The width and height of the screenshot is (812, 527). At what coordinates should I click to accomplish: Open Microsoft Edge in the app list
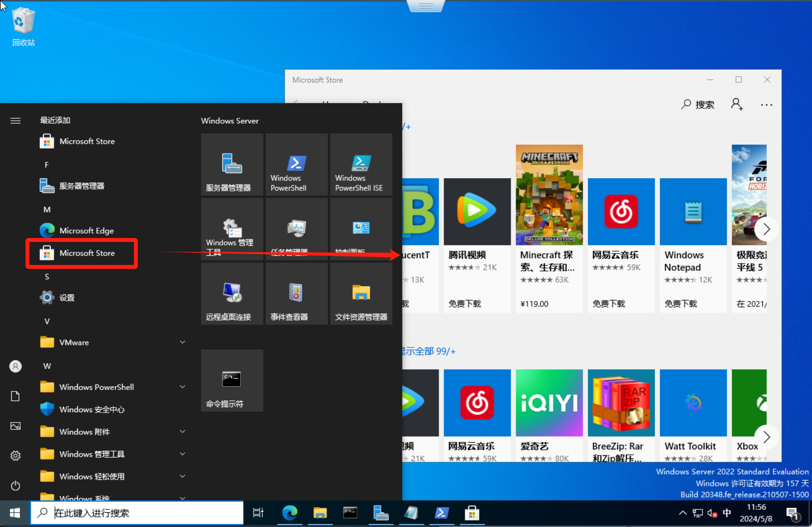[86, 231]
